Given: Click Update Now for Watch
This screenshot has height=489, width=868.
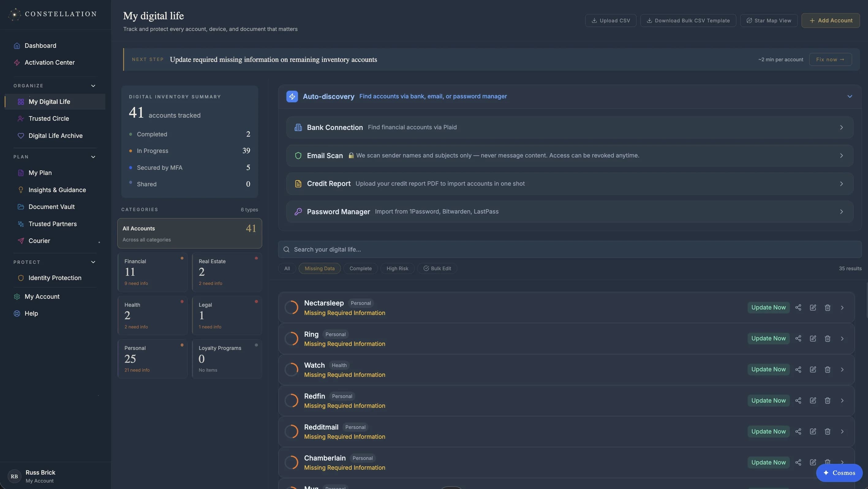Looking at the screenshot, I should point(768,370).
